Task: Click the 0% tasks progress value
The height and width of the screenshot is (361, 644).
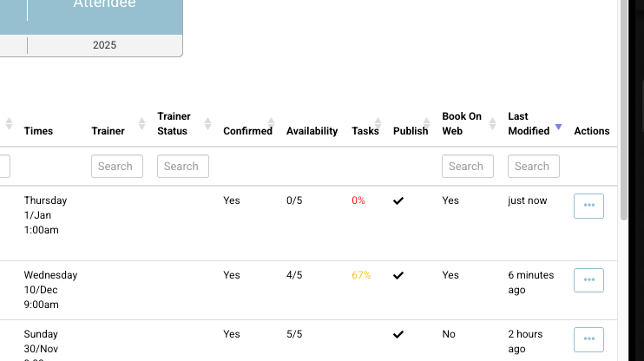Action: tap(358, 200)
